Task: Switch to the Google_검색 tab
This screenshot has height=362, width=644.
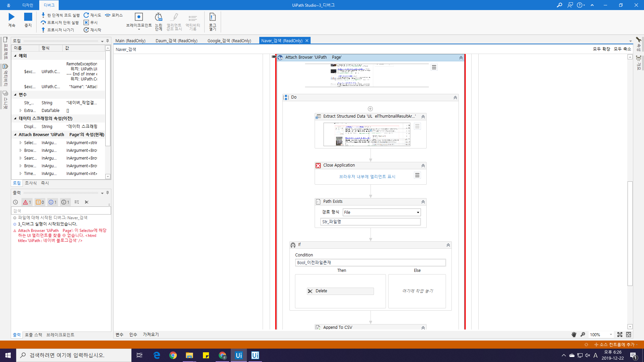Action: (229, 41)
